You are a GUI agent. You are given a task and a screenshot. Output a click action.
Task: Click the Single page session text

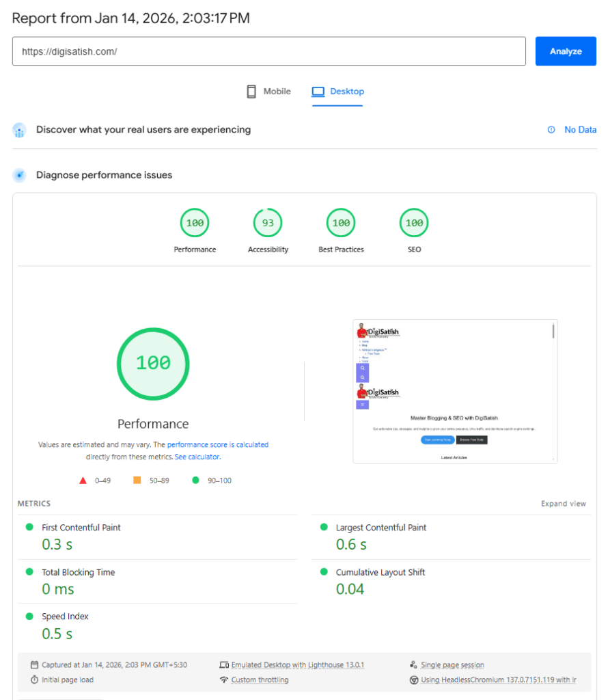tap(452, 664)
